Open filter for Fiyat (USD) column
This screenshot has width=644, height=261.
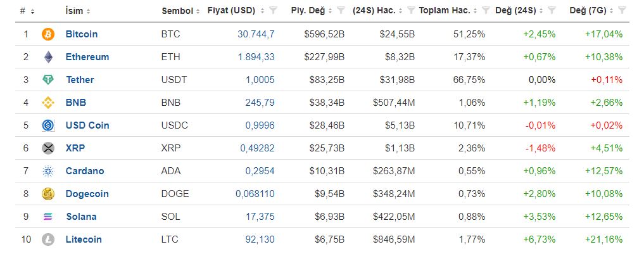(273, 11)
